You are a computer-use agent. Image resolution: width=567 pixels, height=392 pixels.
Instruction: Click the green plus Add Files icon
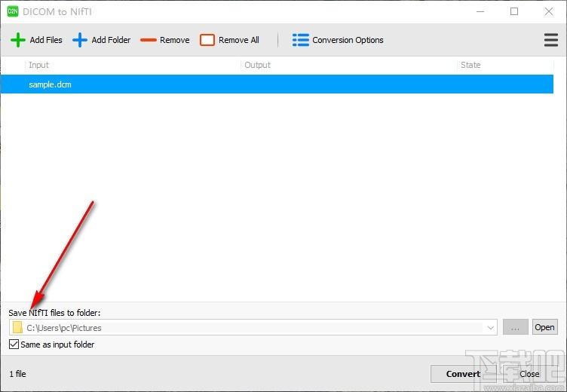tap(18, 40)
